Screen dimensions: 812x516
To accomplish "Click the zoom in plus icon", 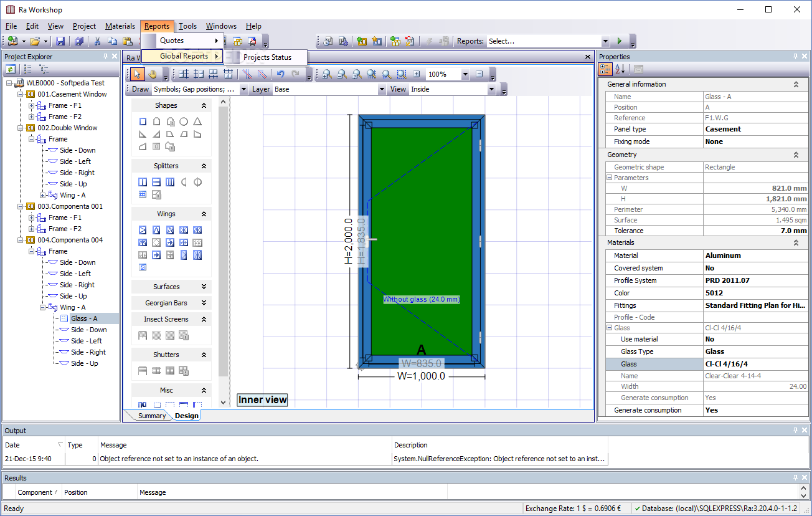I will click(417, 74).
